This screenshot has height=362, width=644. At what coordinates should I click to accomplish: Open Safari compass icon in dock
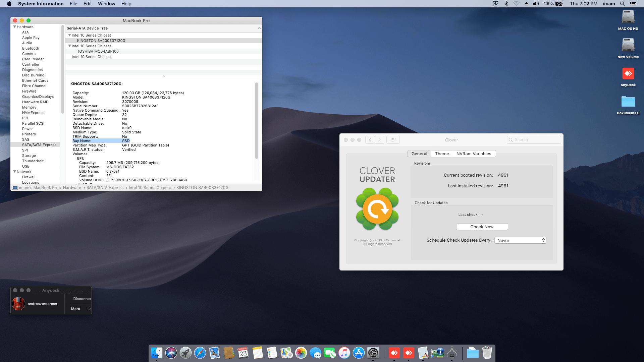pyautogui.click(x=200, y=353)
